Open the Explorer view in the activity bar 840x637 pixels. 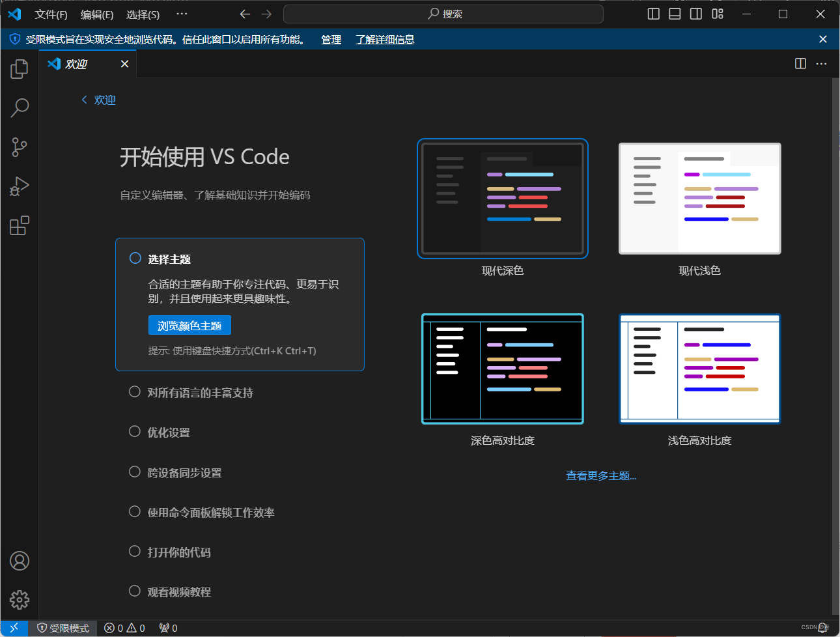click(19, 68)
